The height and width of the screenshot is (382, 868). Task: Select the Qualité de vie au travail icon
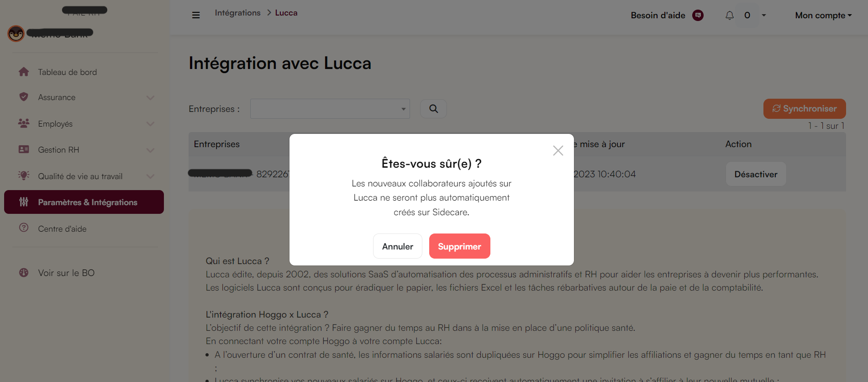(x=23, y=176)
